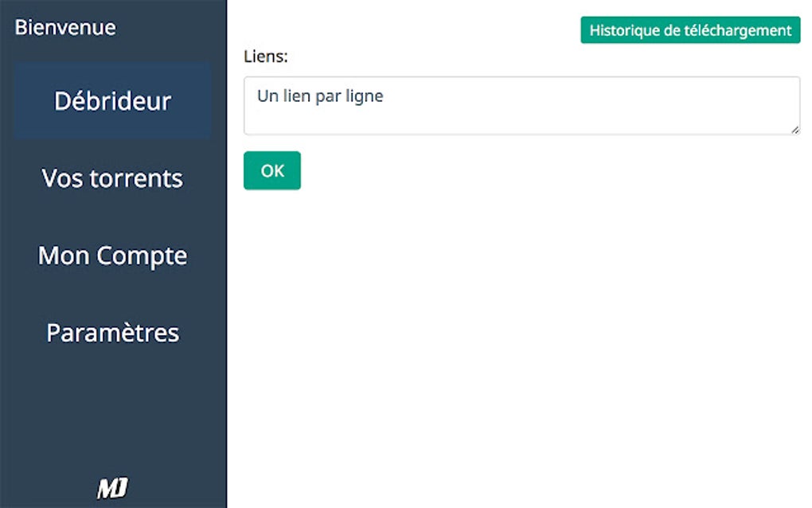Viewport: 812px width, 508px height.
Task: Open the Vos torrents sidebar section
Action: 112,178
